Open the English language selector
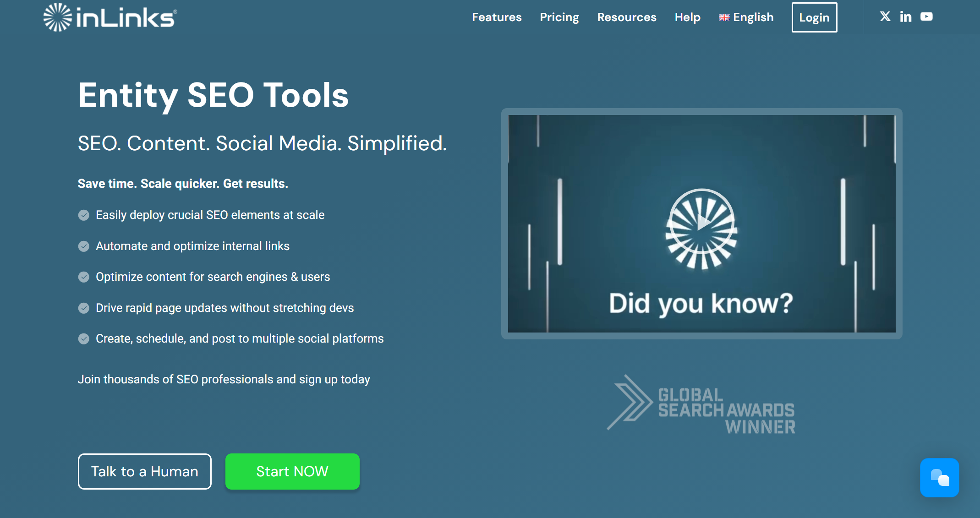The height and width of the screenshot is (518, 980). coord(746,17)
